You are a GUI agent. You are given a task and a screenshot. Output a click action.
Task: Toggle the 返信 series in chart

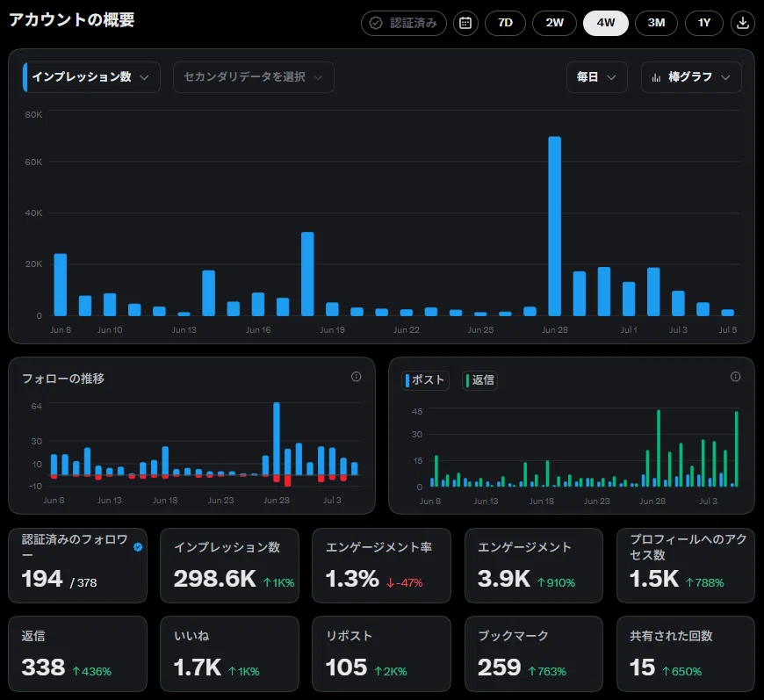tap(479, 380)
